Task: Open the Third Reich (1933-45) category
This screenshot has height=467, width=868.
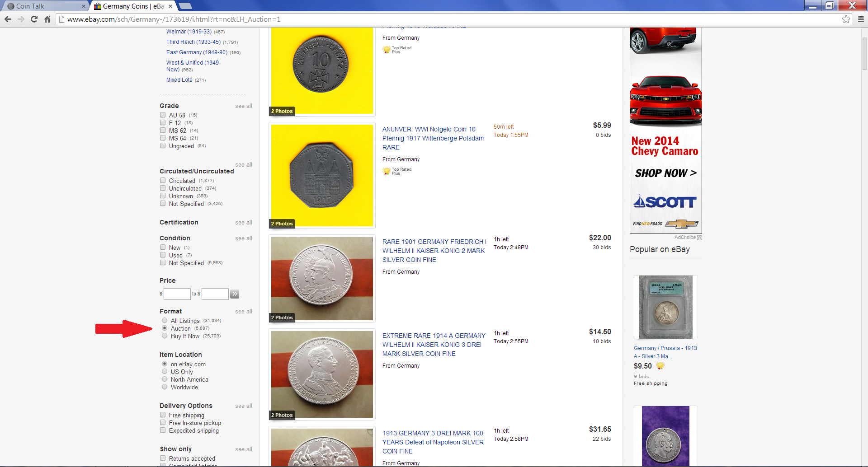Action: pyautogui.click(x=193, y=42)
